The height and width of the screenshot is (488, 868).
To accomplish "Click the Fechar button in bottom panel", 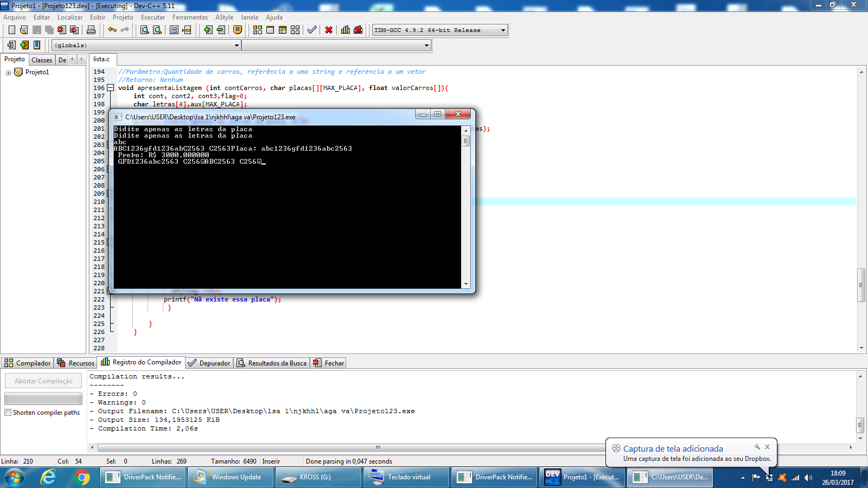I will coord(329,363).
